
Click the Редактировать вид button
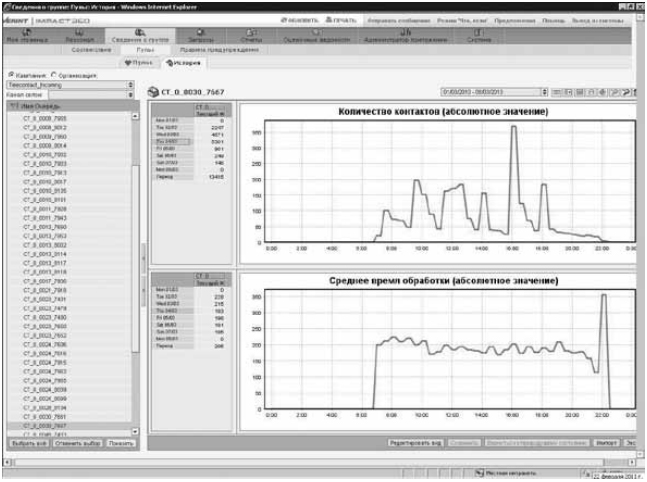(x=416, y=442)
